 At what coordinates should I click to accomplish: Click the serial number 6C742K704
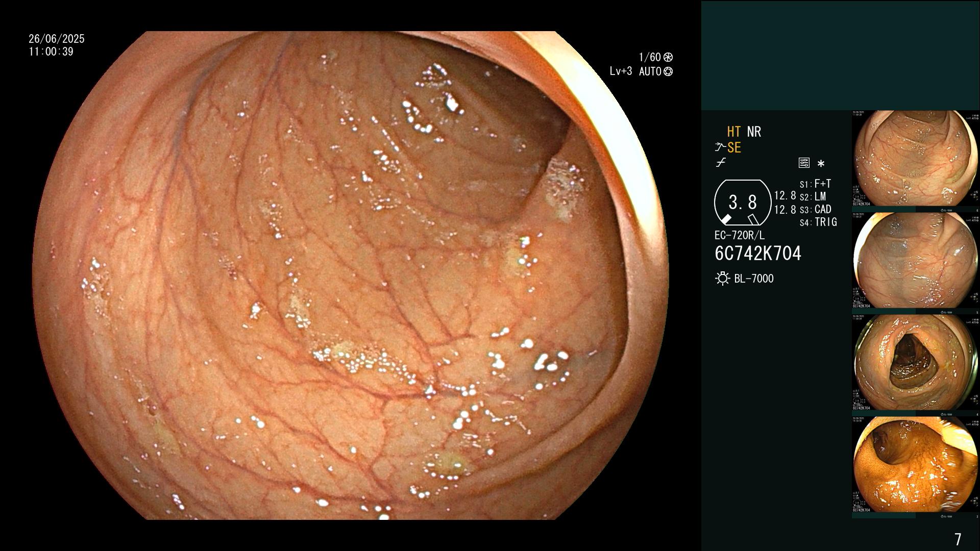[758, 254]
